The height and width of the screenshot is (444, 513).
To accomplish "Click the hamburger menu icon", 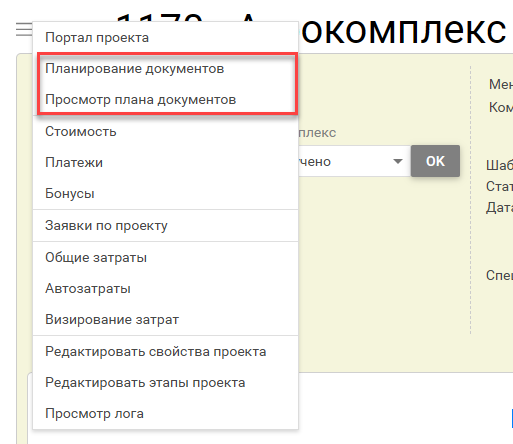I will click(24, 29).
